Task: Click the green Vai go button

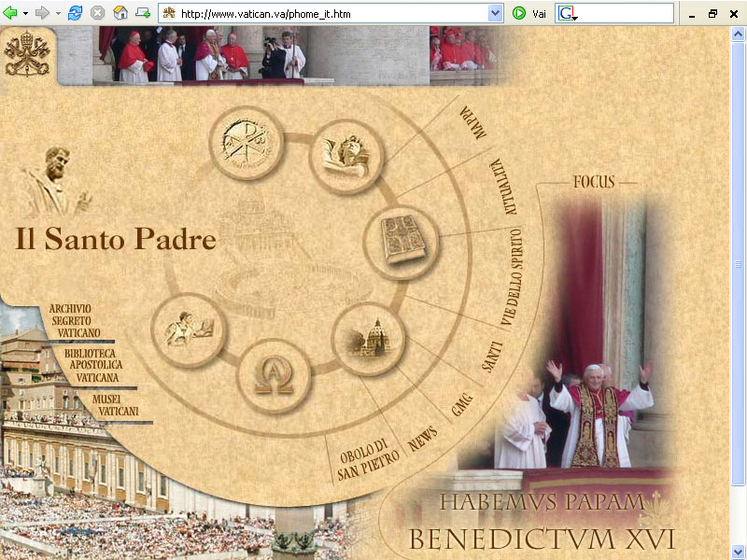Action: coord(529,13)
